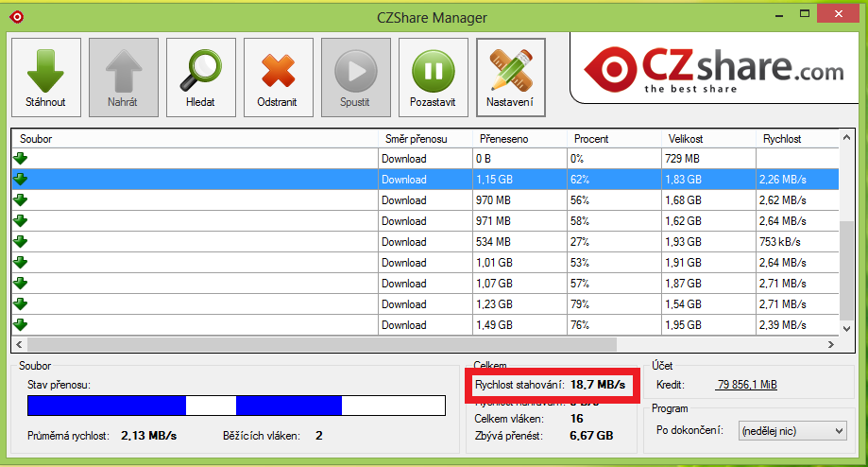This screenshot has height=467, width=868.
Task: Select the 729 MB download row
Action: click(x=425, y=159)
